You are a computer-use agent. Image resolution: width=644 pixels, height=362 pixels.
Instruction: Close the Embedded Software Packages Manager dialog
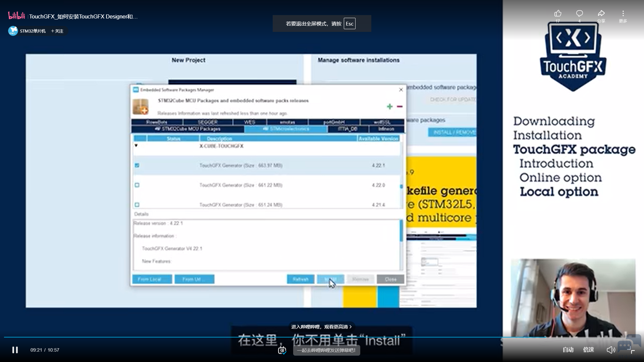[401, 90]
